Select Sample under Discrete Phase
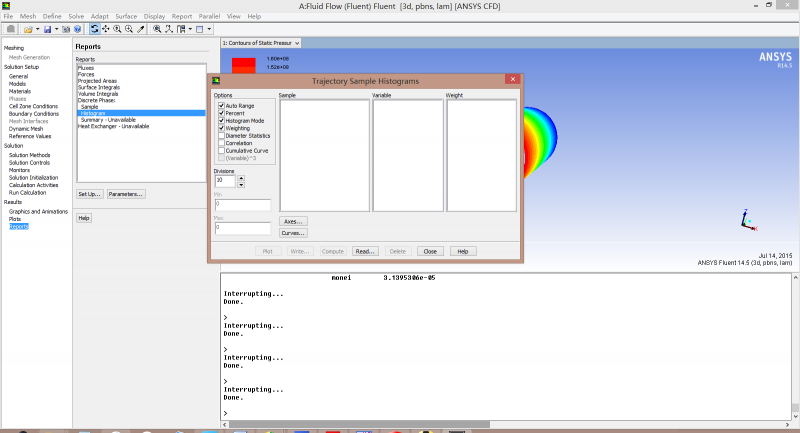 tap(89, 107)
